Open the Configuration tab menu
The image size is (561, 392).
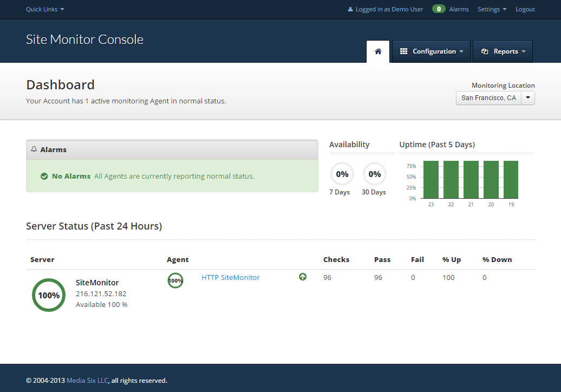[x=431, y=51]
